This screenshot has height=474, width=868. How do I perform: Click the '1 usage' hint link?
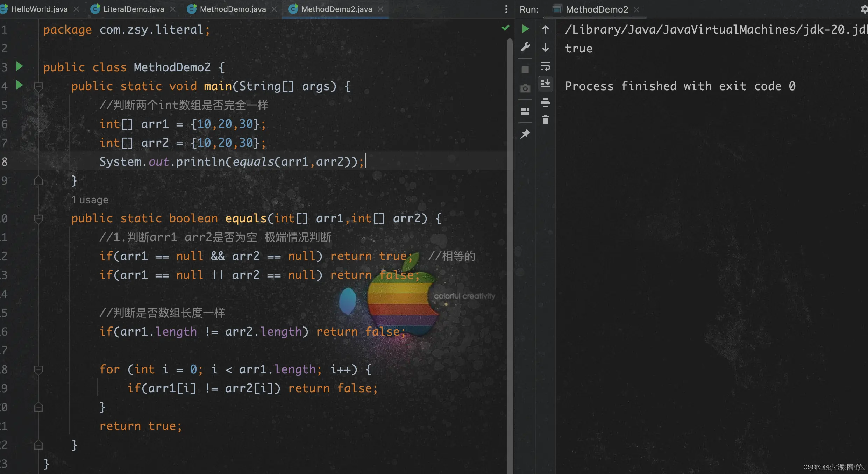point(90,200)
